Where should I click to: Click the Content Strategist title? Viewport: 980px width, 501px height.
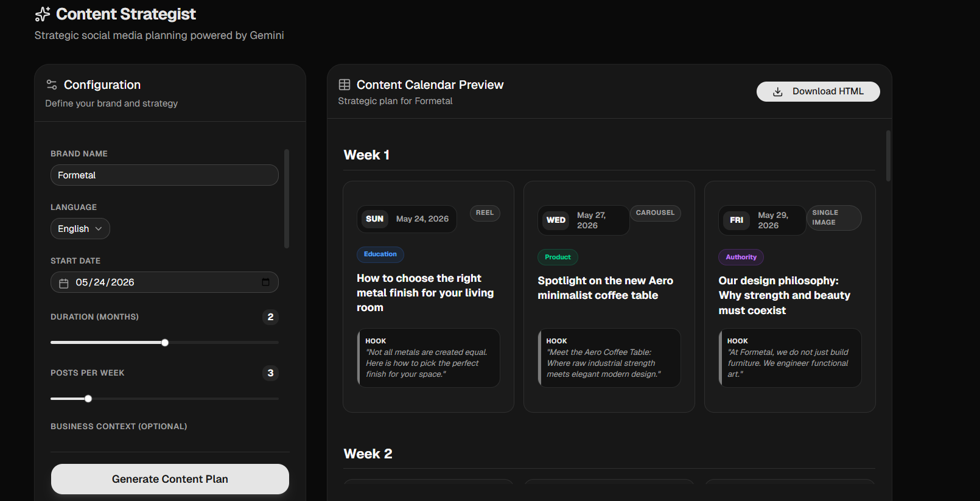coord(126,14)
